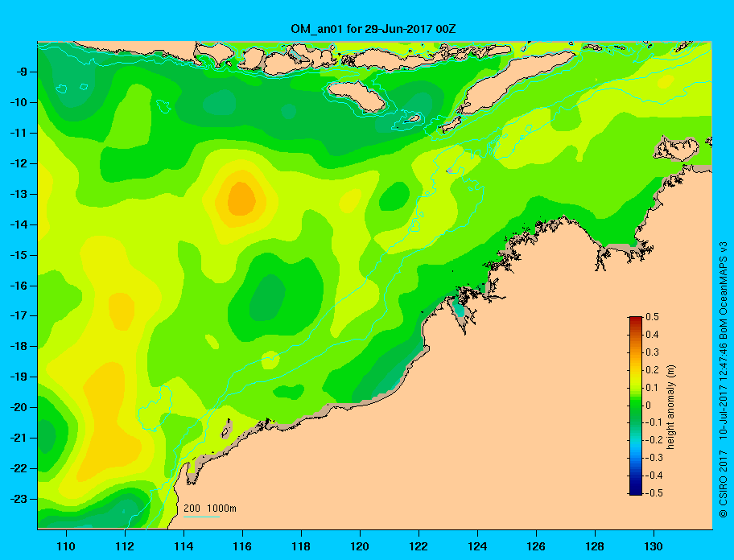Click the latitude label -16
The width and height of the screenshot is (734, 560).
pyautogui.click(x=19, y=286)
